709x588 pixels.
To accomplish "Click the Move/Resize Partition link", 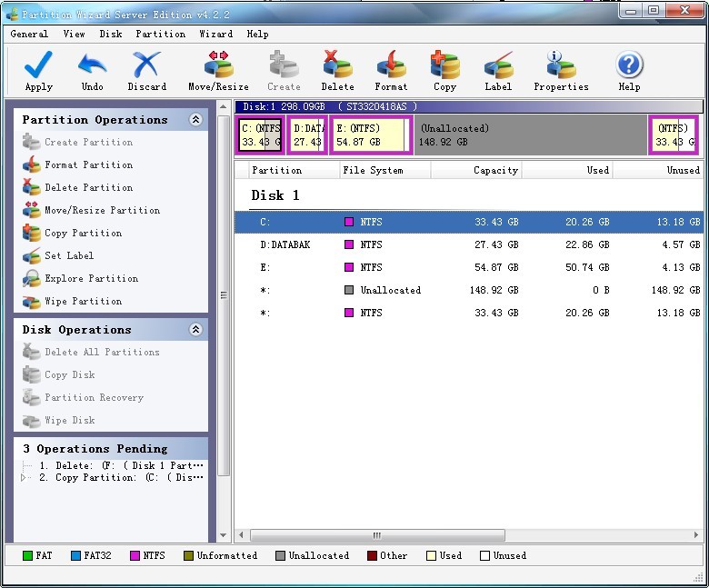I will click(x=102, y=210).
